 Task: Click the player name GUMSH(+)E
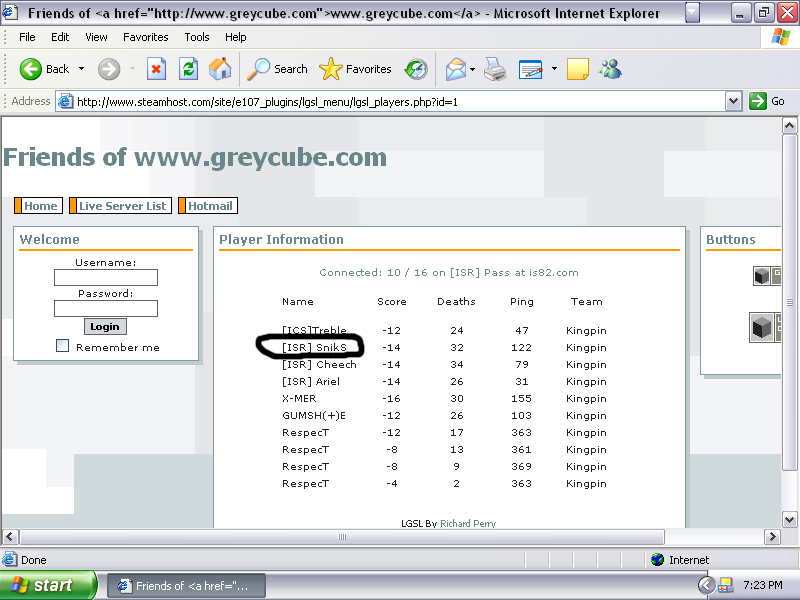click(314, 415)
